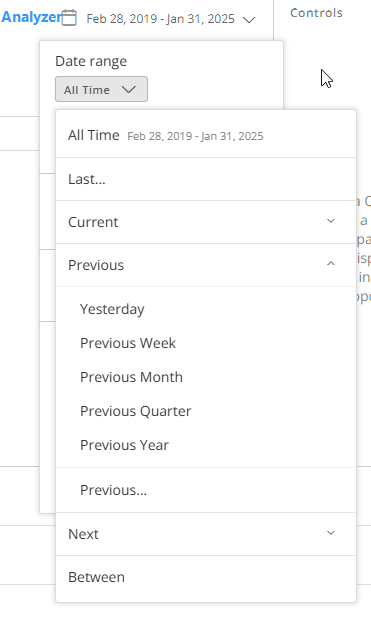Image resolution: width=371 pixels, height=618 pixels.
Task: Click the calendar icon beside Analyzer
Action: (x=69, y=18)
